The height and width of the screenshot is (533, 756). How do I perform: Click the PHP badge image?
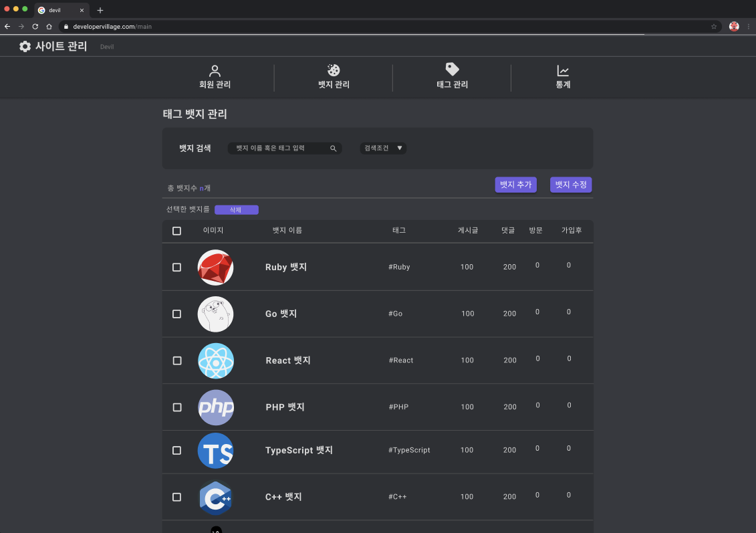point(216,407)
